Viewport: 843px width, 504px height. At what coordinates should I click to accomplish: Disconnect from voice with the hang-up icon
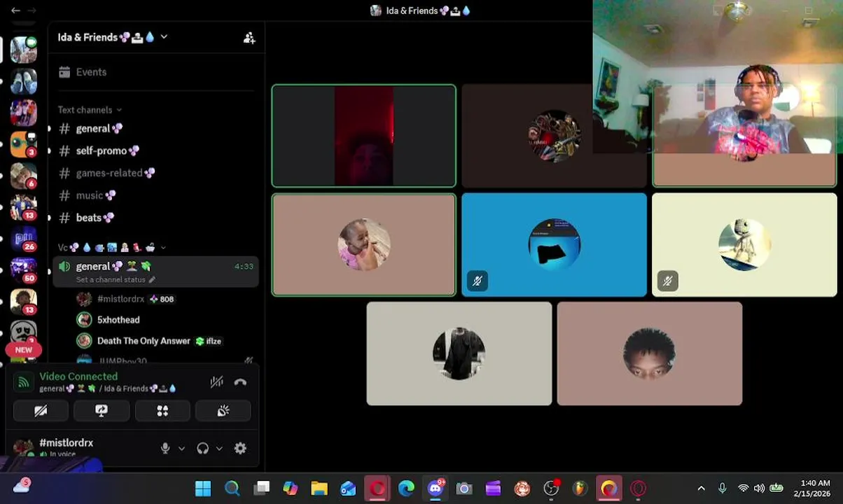(240, 382)
